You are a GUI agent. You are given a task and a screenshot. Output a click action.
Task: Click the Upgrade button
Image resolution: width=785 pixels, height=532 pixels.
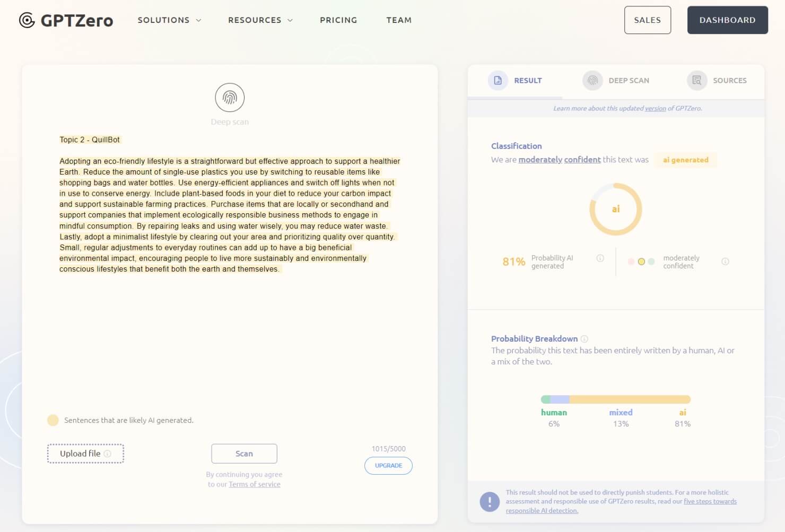(x=388, y=466)
